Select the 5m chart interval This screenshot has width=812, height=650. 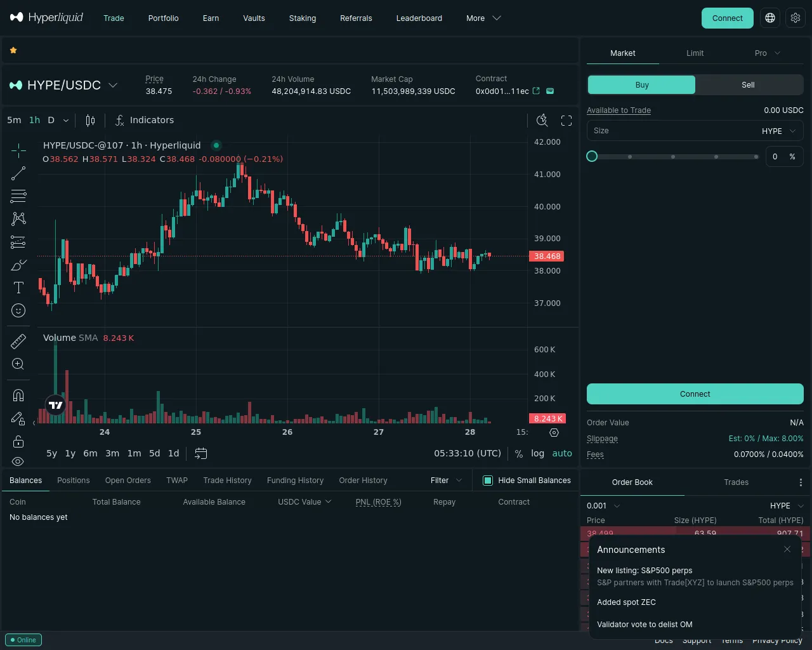14,120
